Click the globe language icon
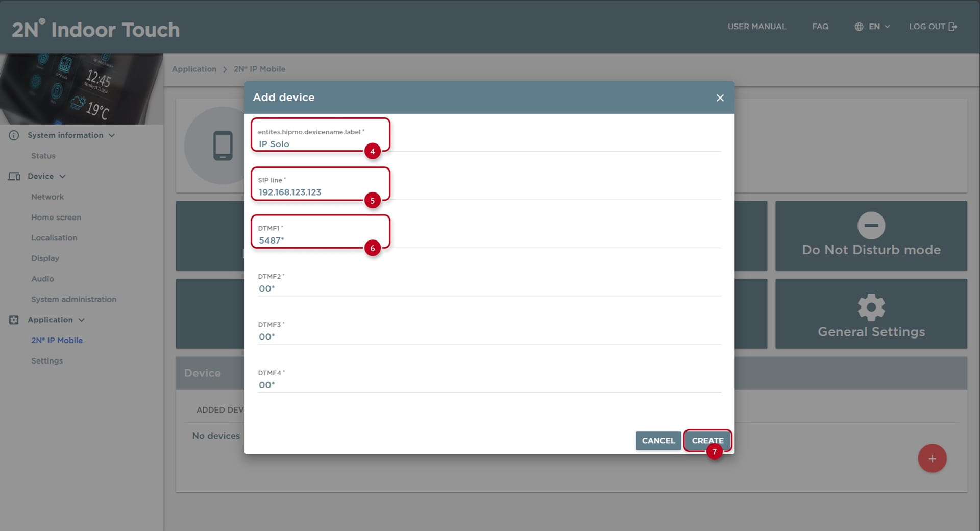The width and height of the screenshot is (980, 531). 859,27
